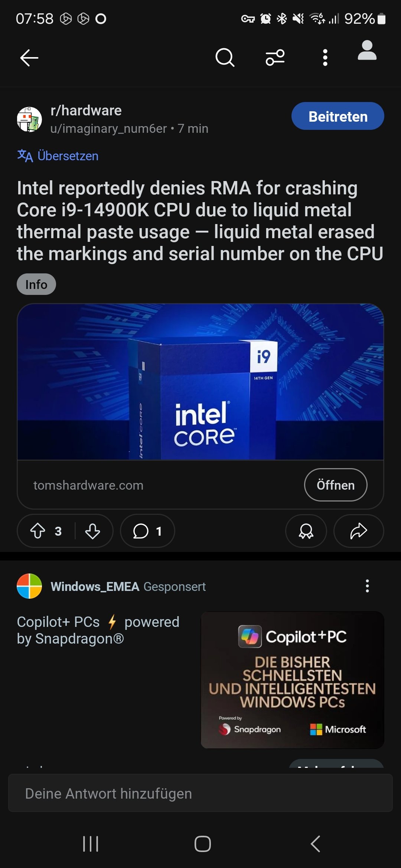This screenshot has height=868, width=401.
Task: Open the r/hardware community name
Action: click(86, 111)
